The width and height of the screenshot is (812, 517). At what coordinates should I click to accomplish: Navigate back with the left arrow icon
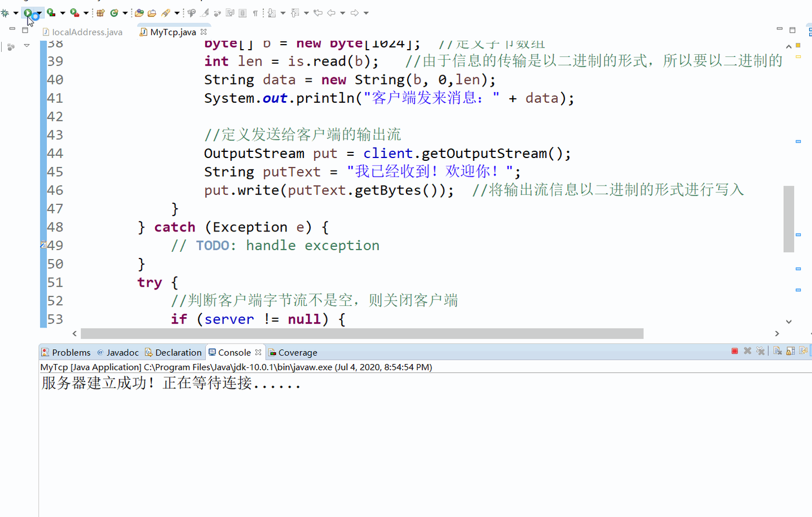coord(331,12)
